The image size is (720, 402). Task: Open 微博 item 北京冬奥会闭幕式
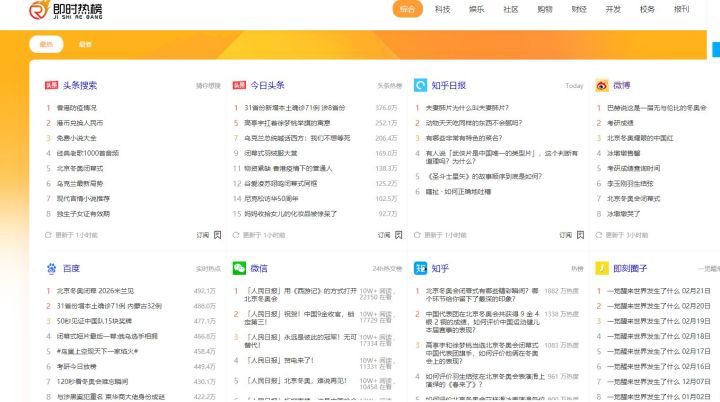(633, 198)
